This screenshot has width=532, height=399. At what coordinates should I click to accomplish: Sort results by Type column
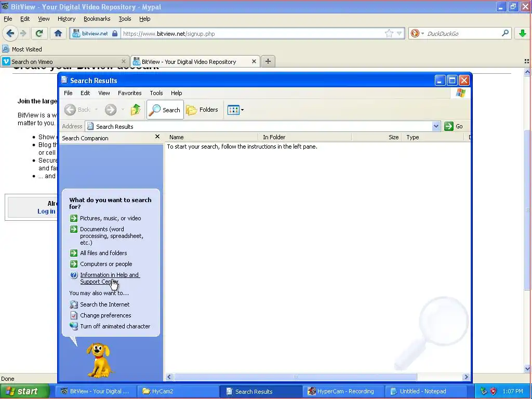click(x=433, y=137)
